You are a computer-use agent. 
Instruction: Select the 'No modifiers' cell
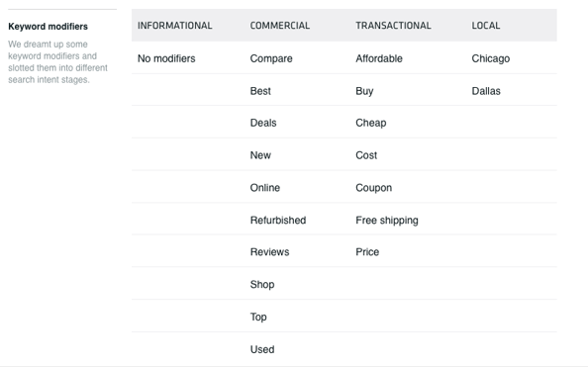[166, 58]
